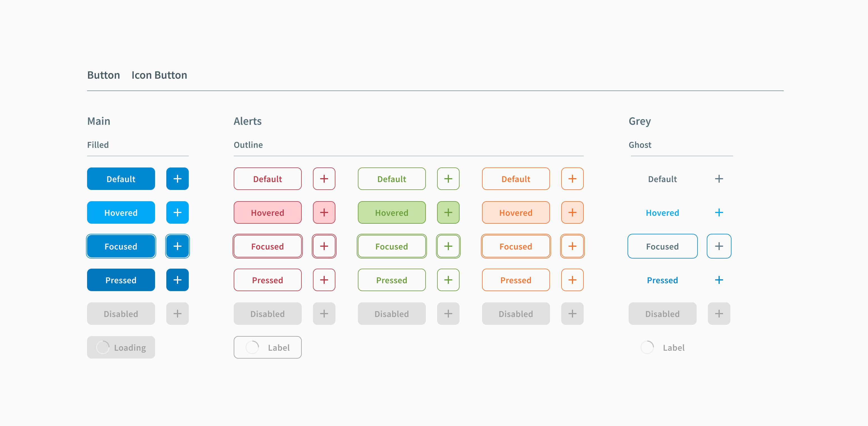This screenshot has width=868, height=426.
Task: Click the grey Loading button with spinner
Action: coord(121,347)
